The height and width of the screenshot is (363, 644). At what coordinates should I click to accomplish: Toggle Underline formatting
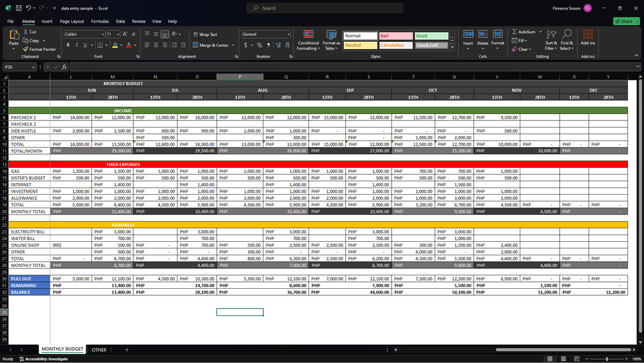pos(85,44)
